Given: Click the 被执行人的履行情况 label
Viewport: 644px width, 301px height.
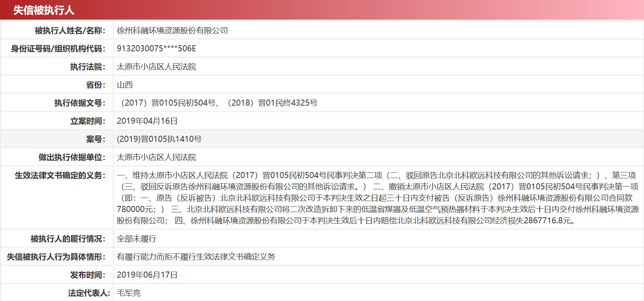Looking at the screenshot, I should click(68, 239).
